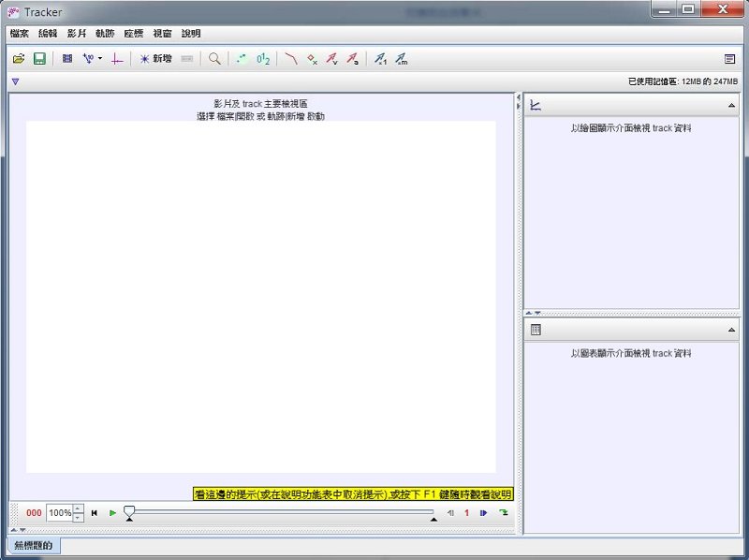The width and height of the screenshot is (749, 560).
Task: Open the 視窗 menu
Action: pos(162,34)
